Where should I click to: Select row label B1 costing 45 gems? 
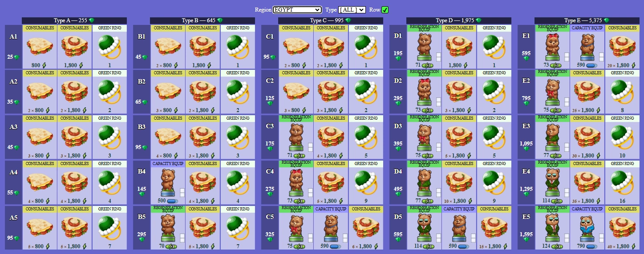[142, 47]
